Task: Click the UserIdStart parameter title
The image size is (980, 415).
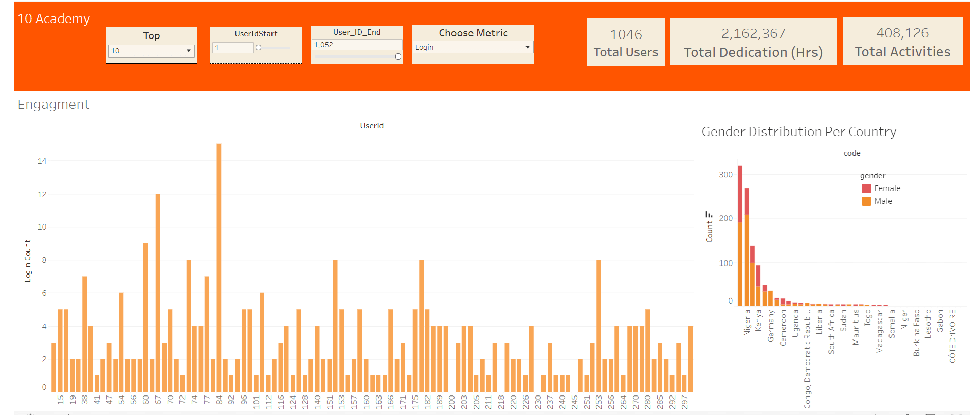Action: (x=256, y=34)
